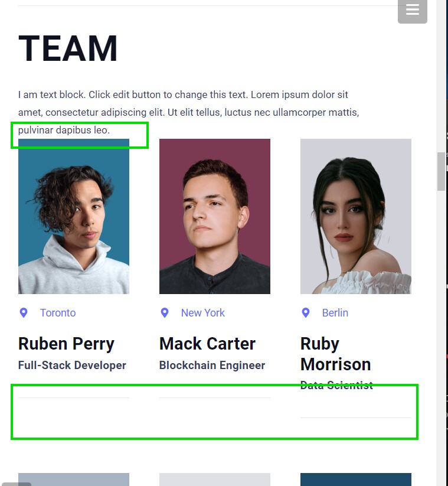Select Mack Carter's name

207,344
